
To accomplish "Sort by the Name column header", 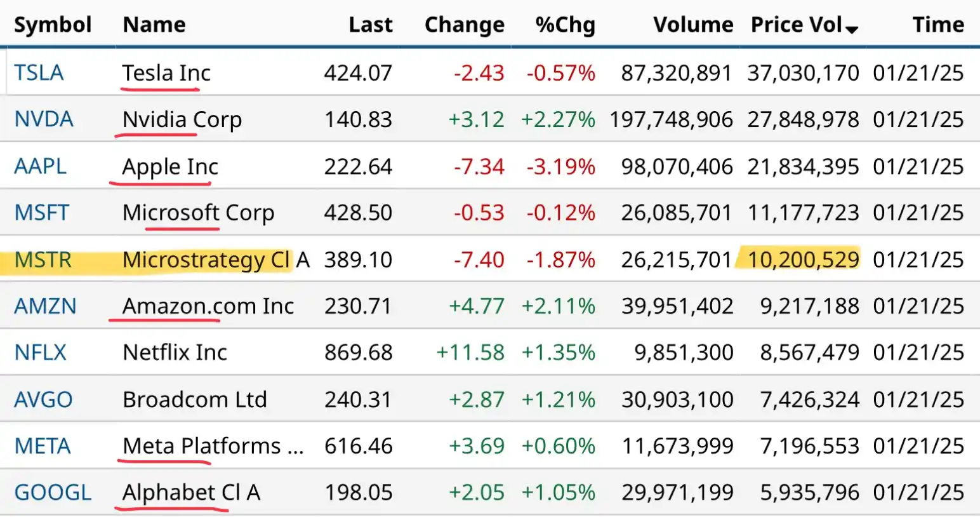I will tap(154, 25).
